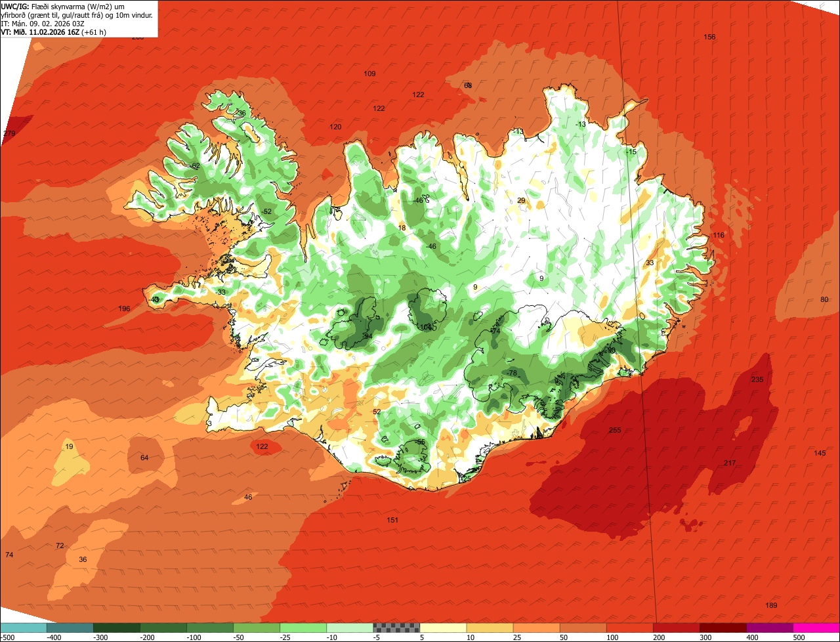Click the flux value 196 over the western sea
840x642 pixels.
(x=124, y=309)
